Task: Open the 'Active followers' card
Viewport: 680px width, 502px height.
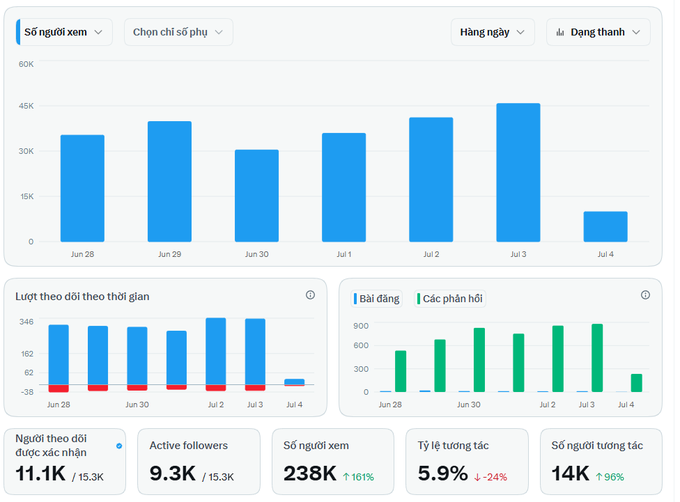Action: coord(199,461)
